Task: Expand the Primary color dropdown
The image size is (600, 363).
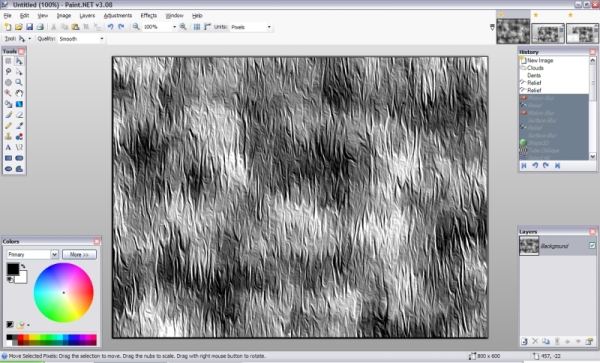Action: (33, 254)
